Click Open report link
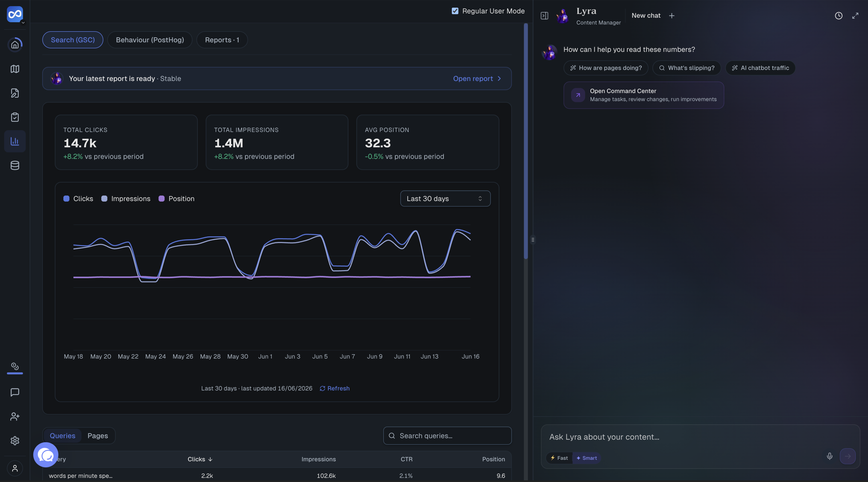 pyautogui.click(x=477, y=79)
